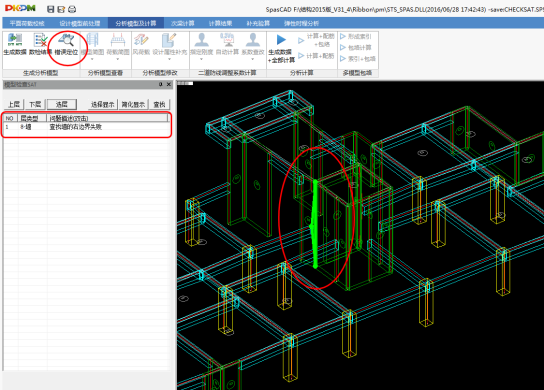Click 选层 button

click(x=61, y=104)
